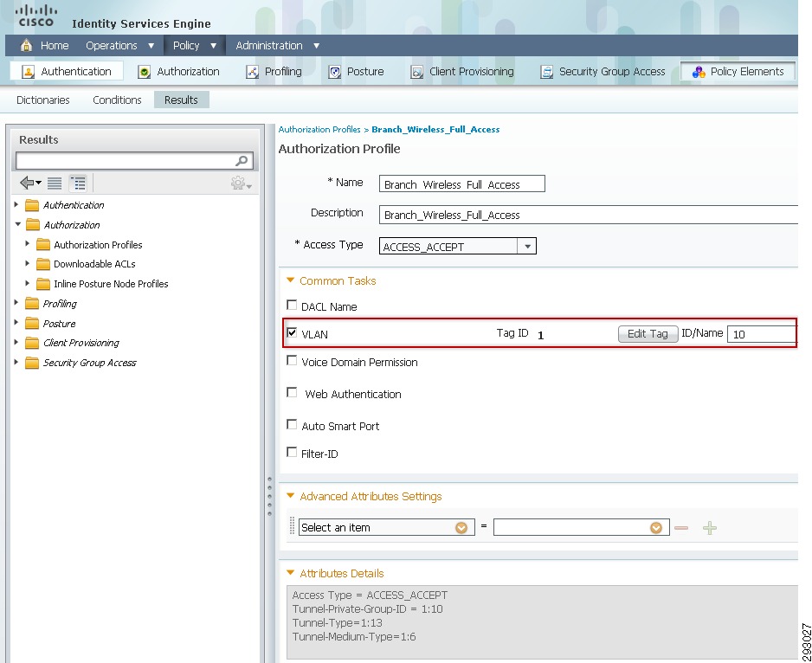The width and height of the screenshot is (812, 663).
Task: Click the Cisco logo
Action: click(35, 16)
